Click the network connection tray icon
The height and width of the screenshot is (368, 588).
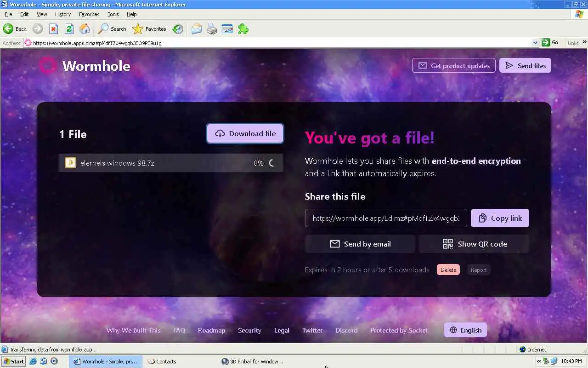coord(554,361)
